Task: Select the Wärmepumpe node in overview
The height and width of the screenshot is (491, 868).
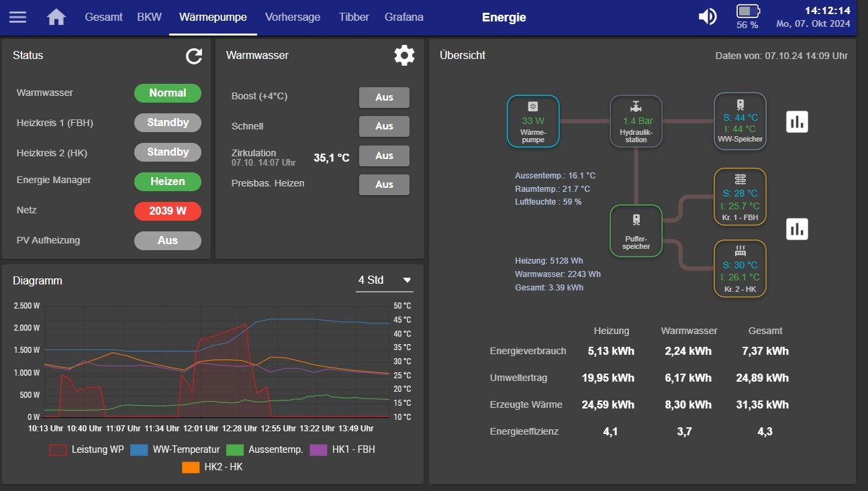Action: pos(533,121)
